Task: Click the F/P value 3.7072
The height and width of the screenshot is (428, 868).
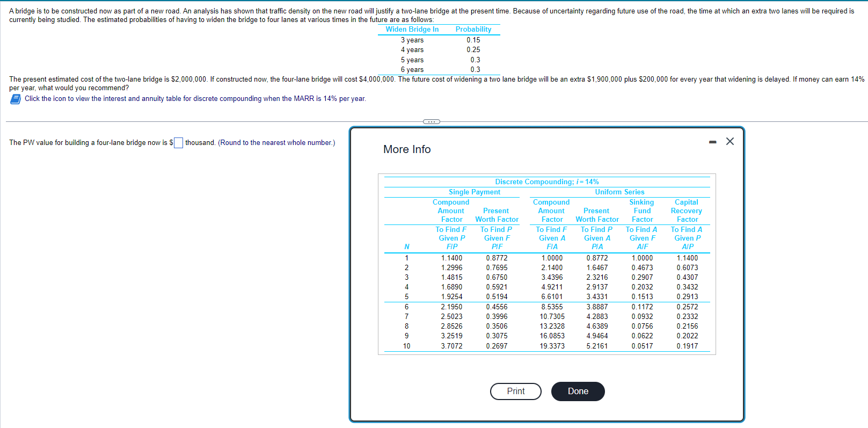Action: click(451, 346)
